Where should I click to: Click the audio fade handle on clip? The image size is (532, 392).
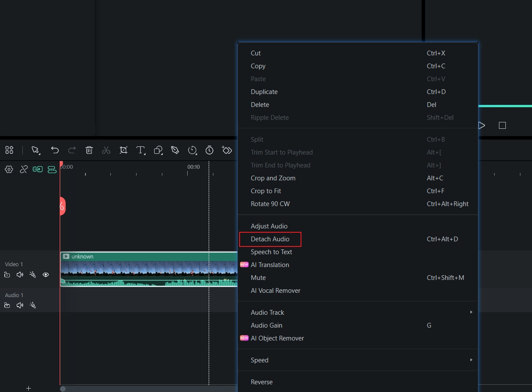[x=63, y=281]
